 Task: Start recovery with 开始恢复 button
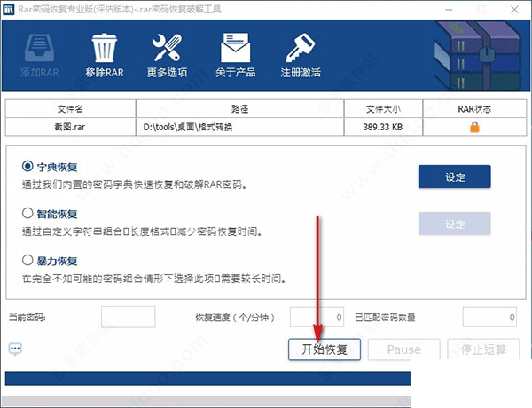click(324, 349)
